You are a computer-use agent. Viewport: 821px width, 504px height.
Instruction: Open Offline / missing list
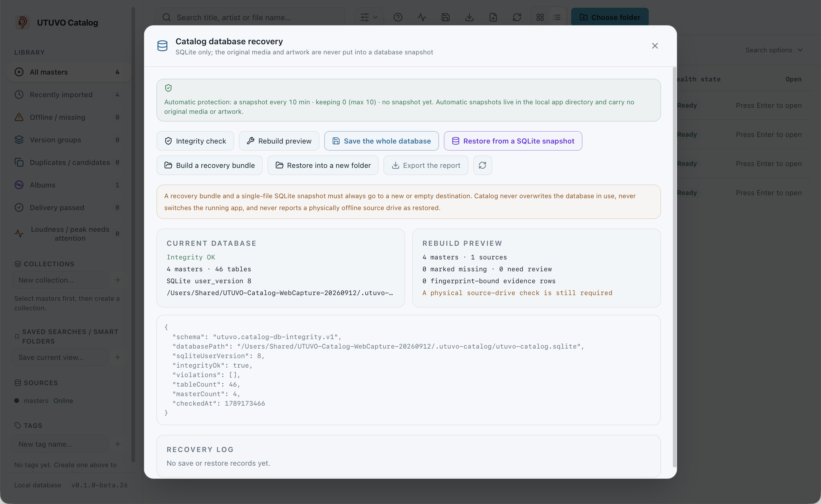(x=69, y=117)
